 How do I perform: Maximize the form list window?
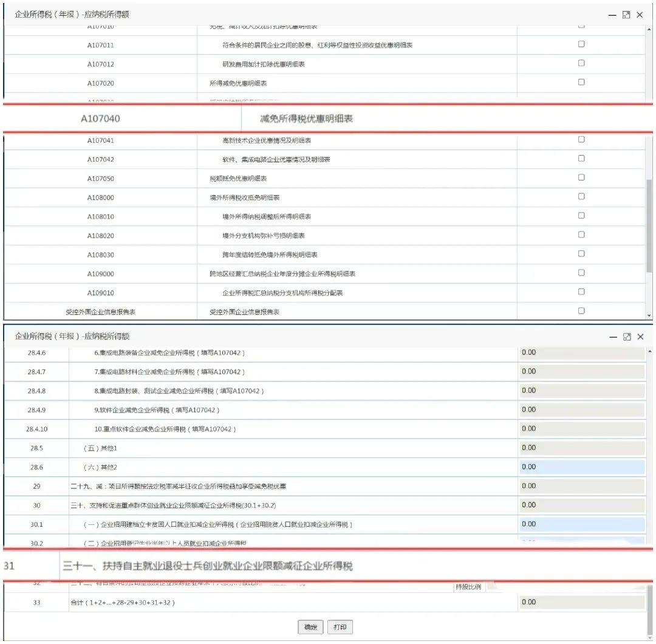(626, 15)
